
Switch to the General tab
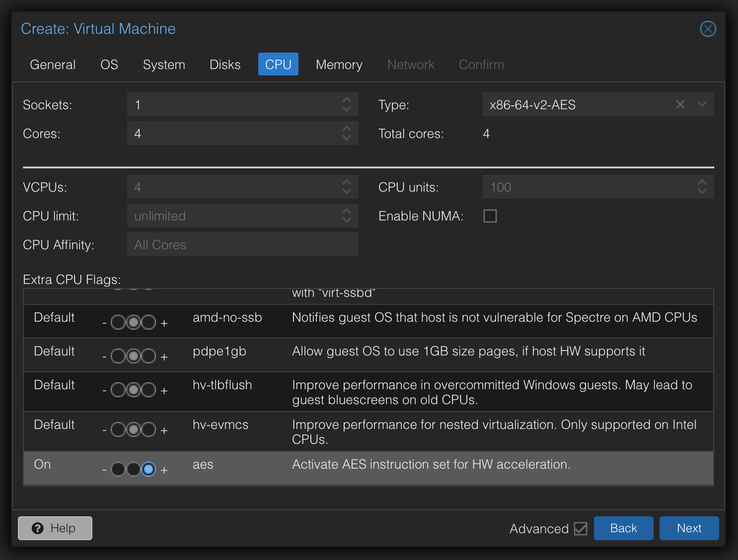(53, 65)
